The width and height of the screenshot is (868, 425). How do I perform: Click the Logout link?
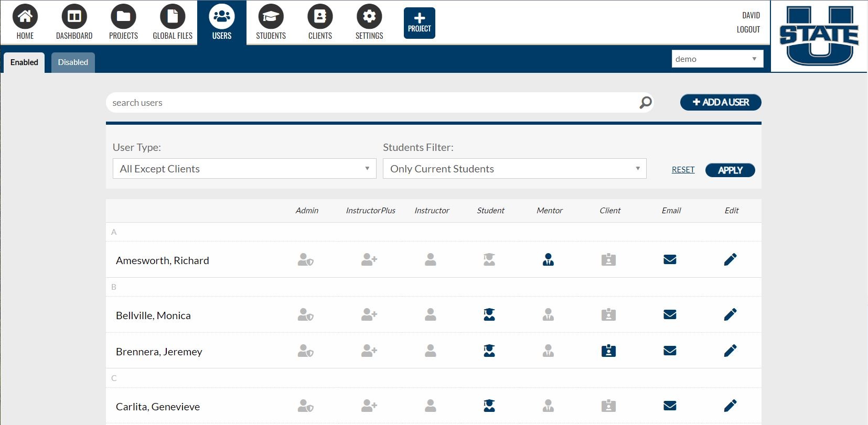point(748,29)
